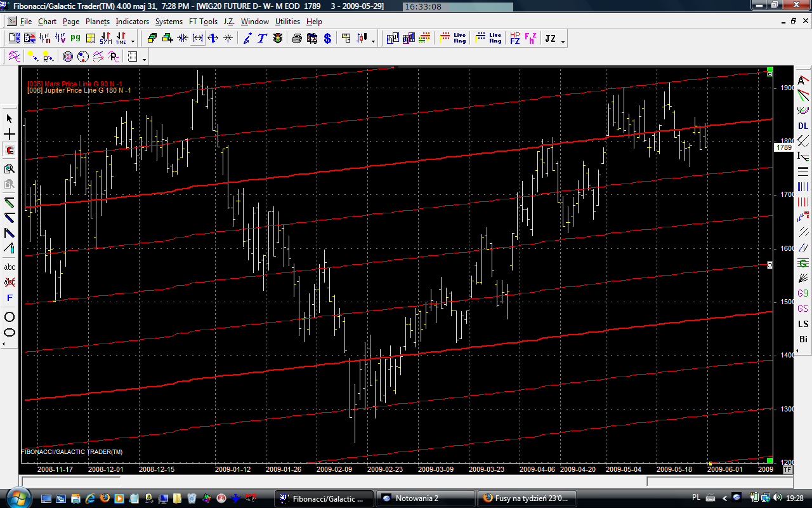Viewport: 812px width, 508px height.
Task: Click the bullseye target icon
Action: click(x=68, y=57)
